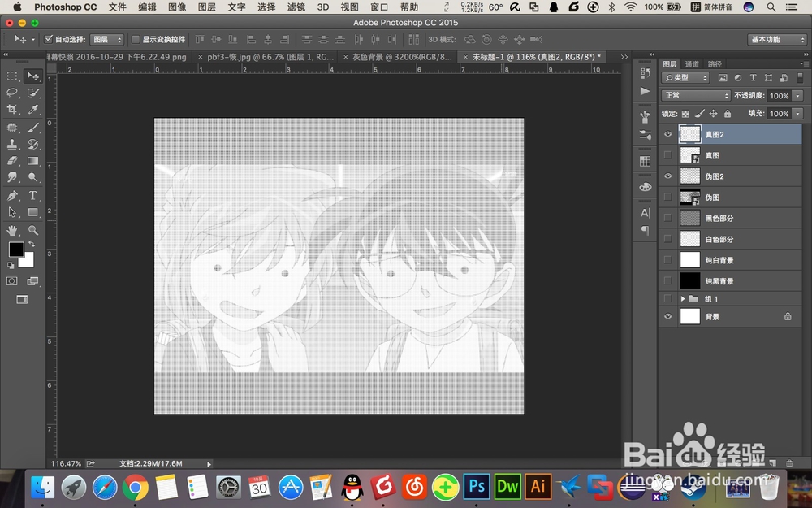
Task: Select the Rectangular Marquee tool
Action: tap(12, 76)
